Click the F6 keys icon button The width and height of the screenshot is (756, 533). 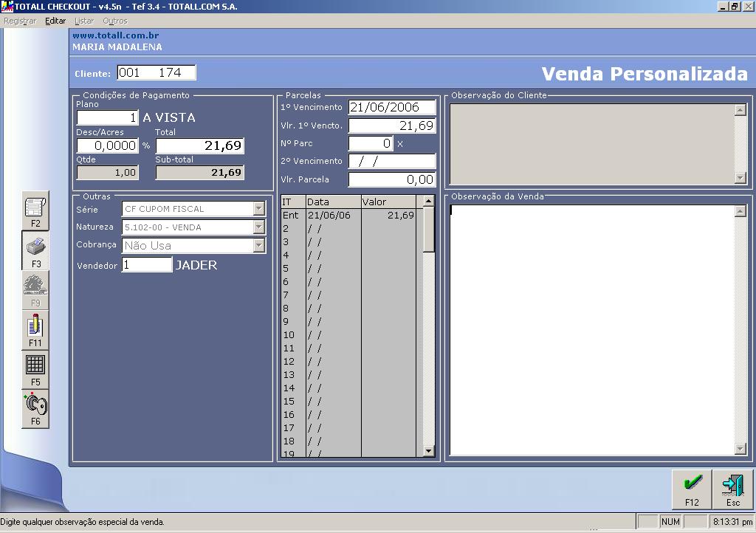click(35, 409)
